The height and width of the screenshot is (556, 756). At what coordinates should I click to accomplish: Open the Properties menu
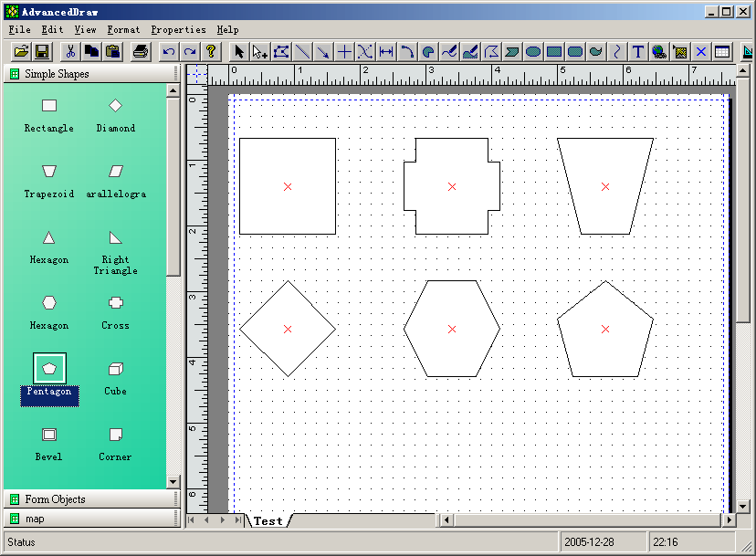pos(178,30)
